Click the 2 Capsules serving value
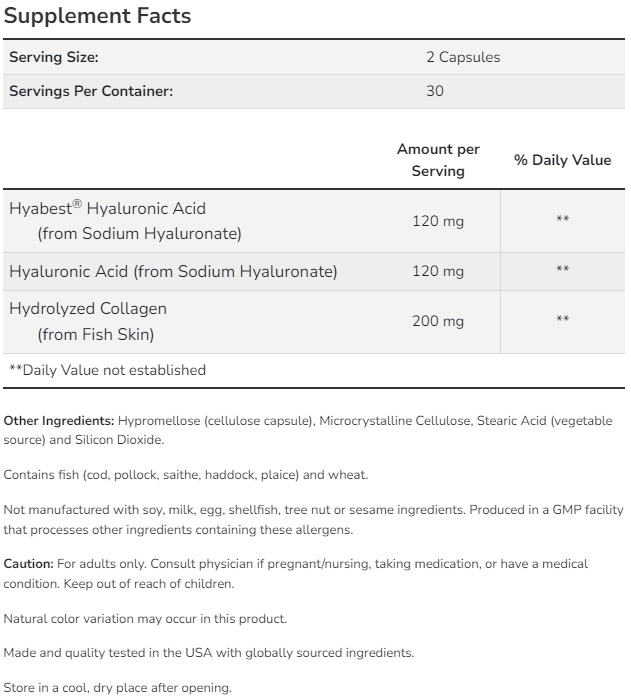The width and height of the screenshot is (631, 698). click(462, 57)
